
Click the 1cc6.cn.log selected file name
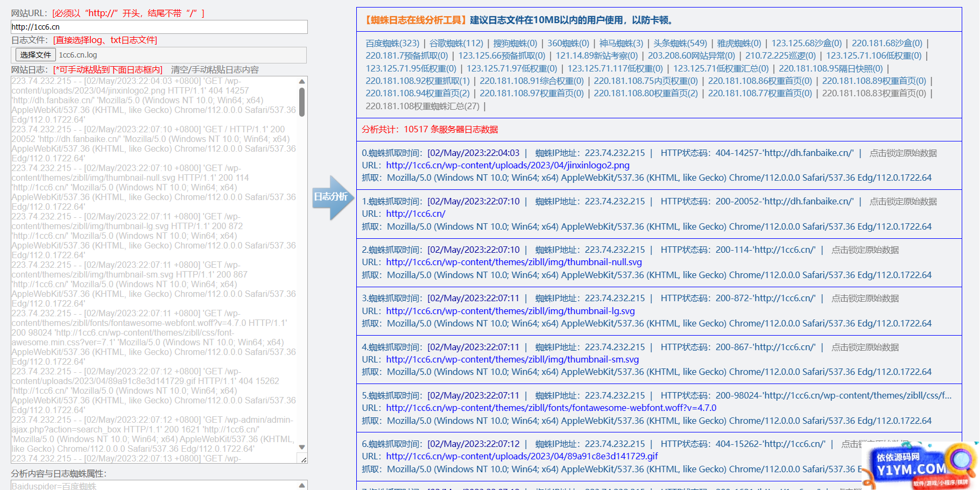[x=78, y=55]
